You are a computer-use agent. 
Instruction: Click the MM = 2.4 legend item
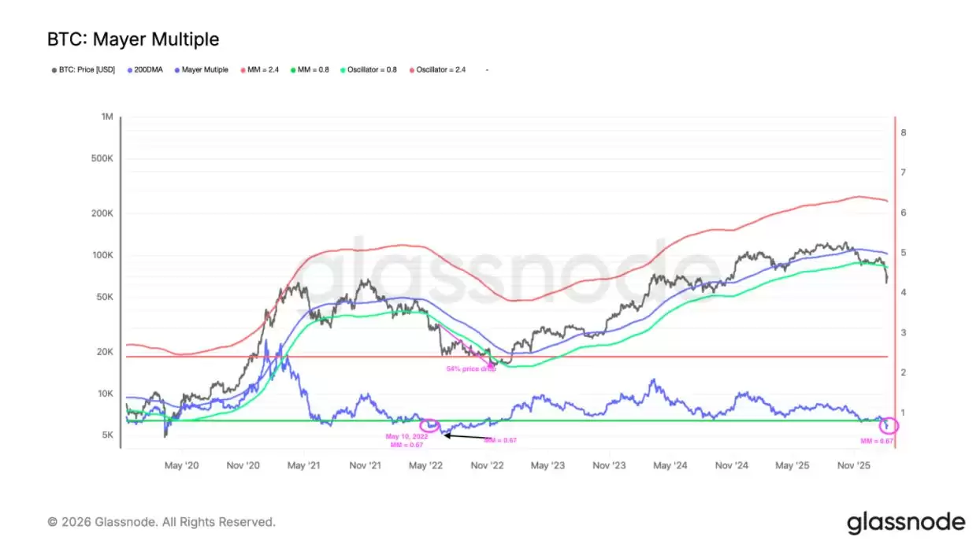coord(261,70)
